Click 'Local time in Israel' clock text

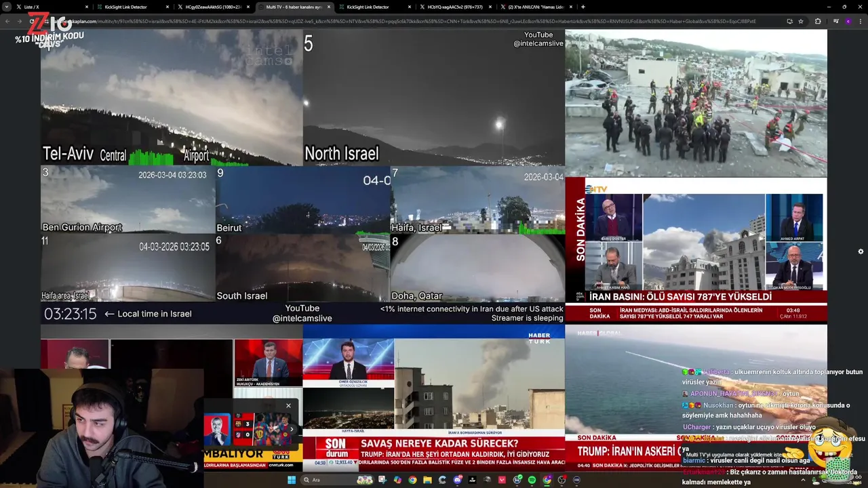(155, 314)
